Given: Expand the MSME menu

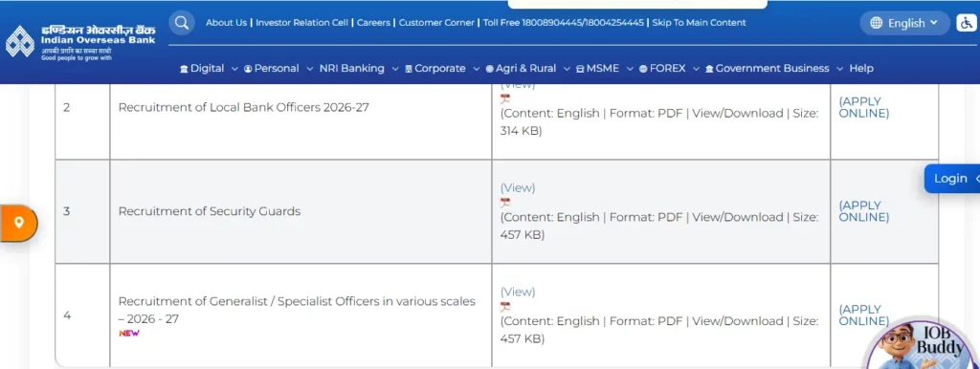Looking at the screenshot, I should tap(605, 68).
